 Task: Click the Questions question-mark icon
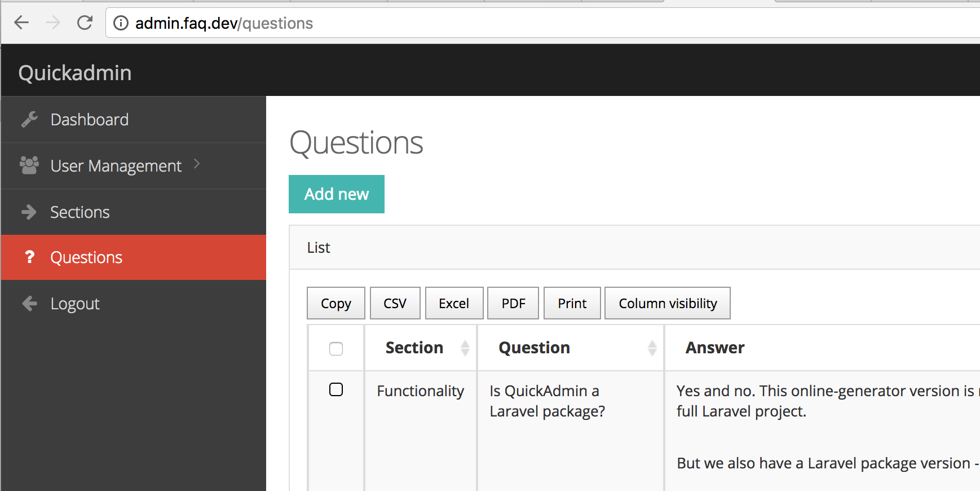pyautogui.click(x=30, y=257)
